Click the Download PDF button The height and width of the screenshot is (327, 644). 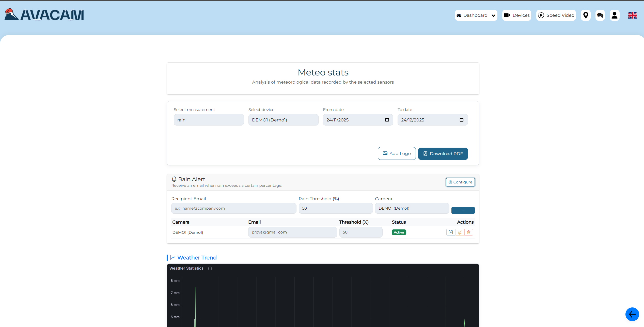[443, 154]
